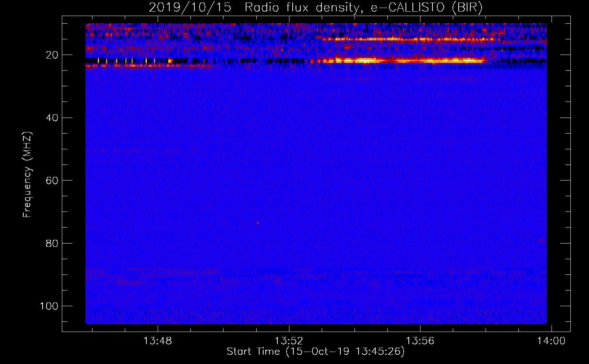Click the 13:56 time tick label

420,341
